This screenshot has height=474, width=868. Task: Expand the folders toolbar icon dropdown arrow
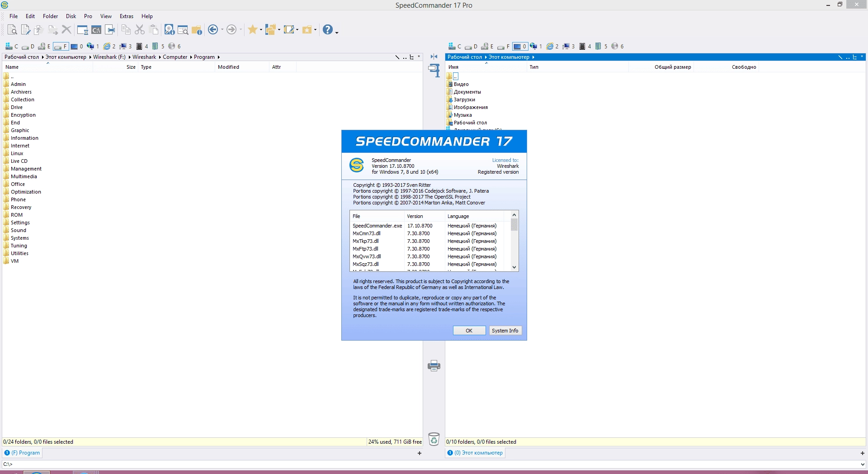(x=279, y=30)
